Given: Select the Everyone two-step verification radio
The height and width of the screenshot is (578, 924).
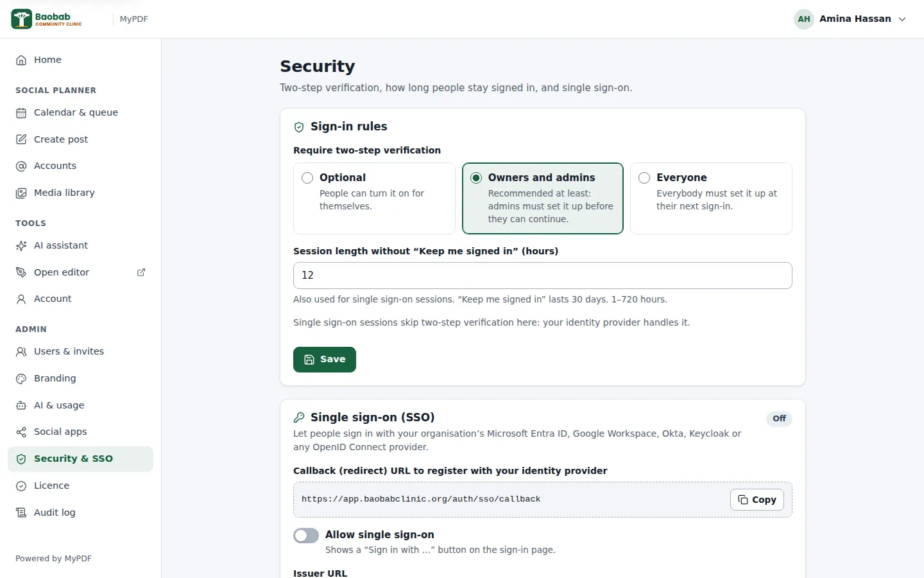Looking at the screenshot, I should (x=644, y=178).
